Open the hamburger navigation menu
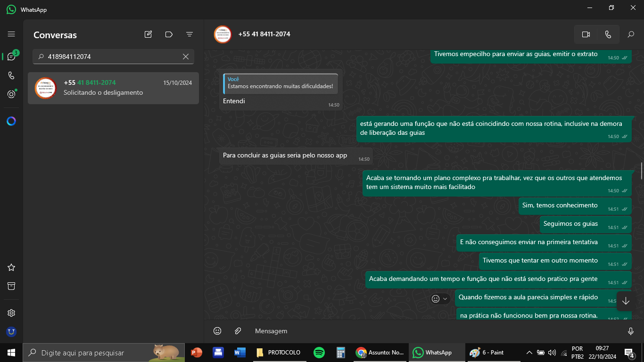Screen dimensions: 644x362 (x=11, y=34)
